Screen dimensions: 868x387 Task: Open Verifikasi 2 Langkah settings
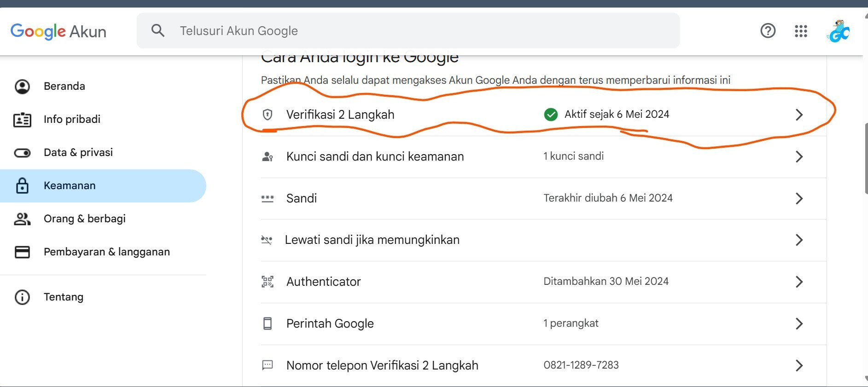tap(543, 115)
